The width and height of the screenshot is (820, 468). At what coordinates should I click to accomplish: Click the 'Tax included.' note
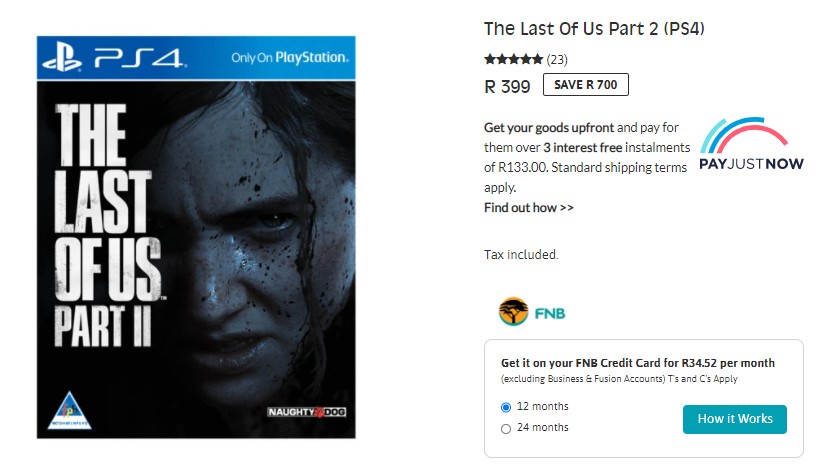pos(521,255)
